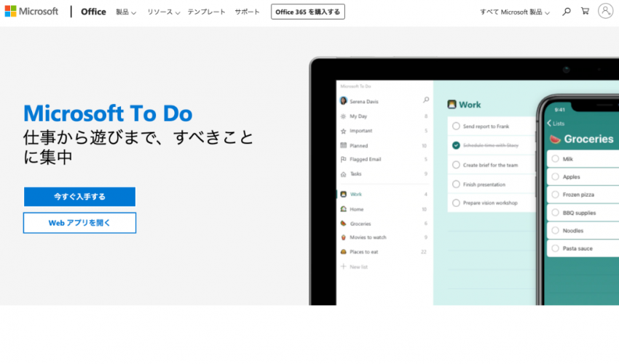This screenshot has height=364, width=619.
Task: Click the Microsoft logo in header
Action: (31, 12)
